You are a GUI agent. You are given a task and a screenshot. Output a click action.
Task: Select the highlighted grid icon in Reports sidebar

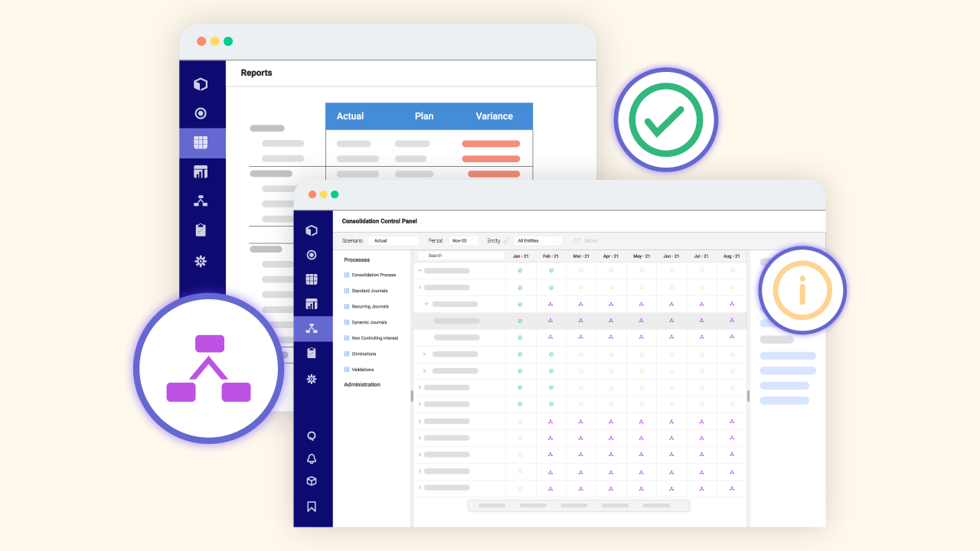tap(201, 142)
